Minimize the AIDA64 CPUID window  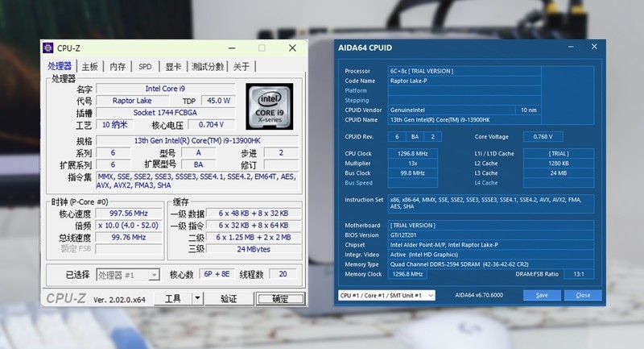pyautogui.click(x=571, y=47)
